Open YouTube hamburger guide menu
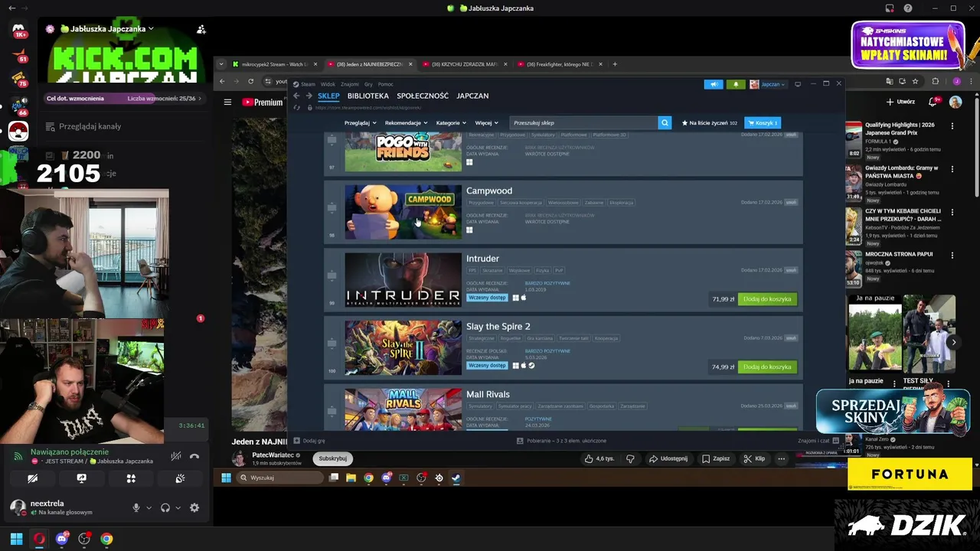Screen dimensions: 980x551 point(227,102)
